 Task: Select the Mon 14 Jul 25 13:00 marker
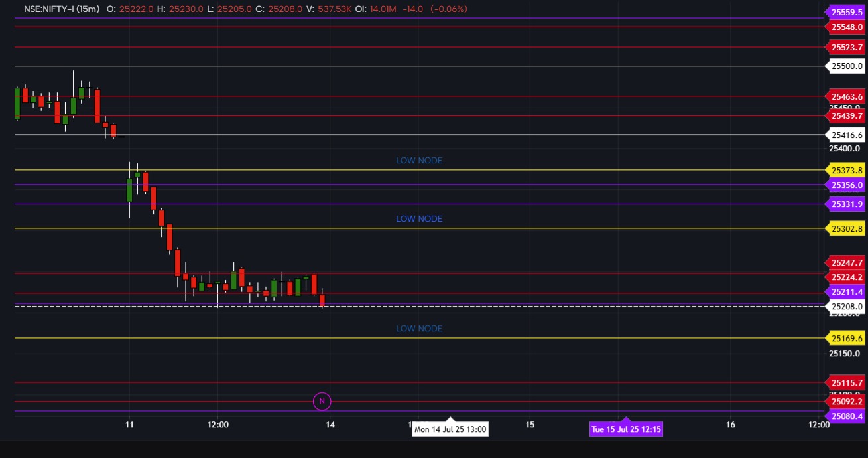451,429
